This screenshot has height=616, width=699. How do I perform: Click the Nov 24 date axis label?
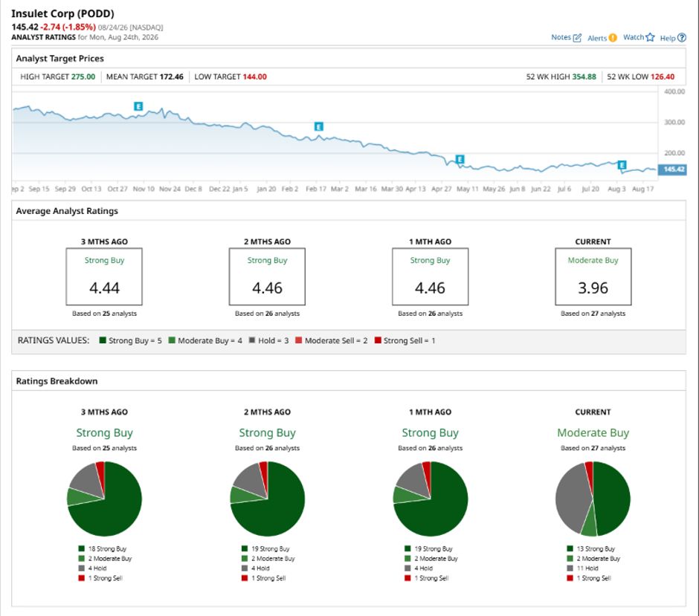pyautogui.click(x=170, y=189)
